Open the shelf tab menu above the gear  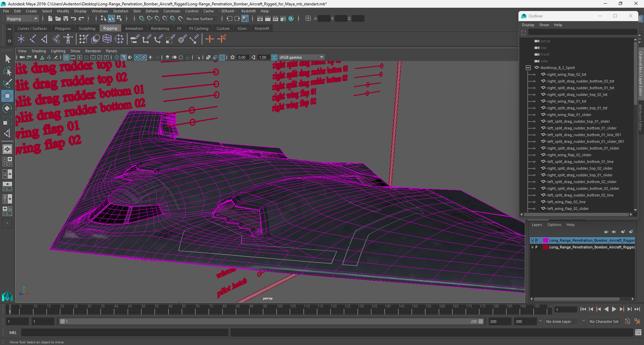[9, 29]
